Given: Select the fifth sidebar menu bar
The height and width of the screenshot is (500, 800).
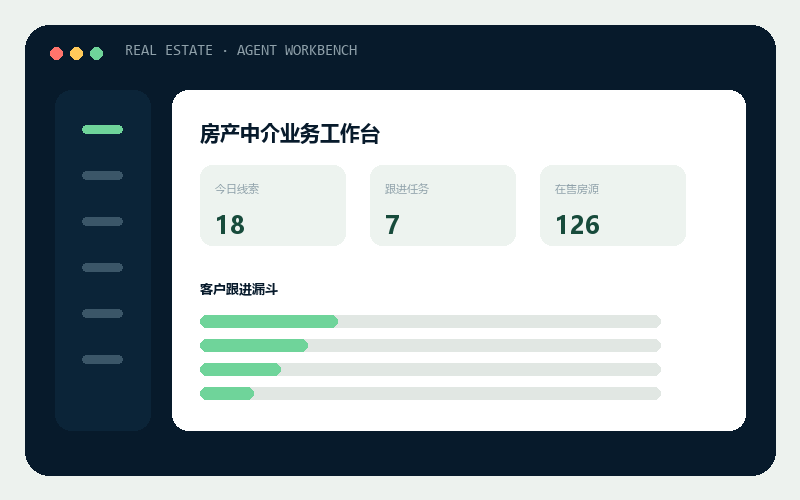Looking at the screenshot, I should point(103,313).
